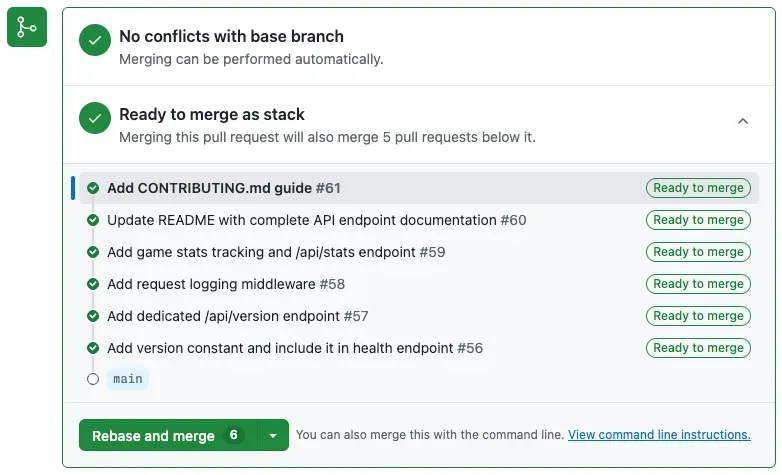Click status check icon for PR #61
Image resolution: width=782 pixels, height=475 pixels.
tap(93, 188)
